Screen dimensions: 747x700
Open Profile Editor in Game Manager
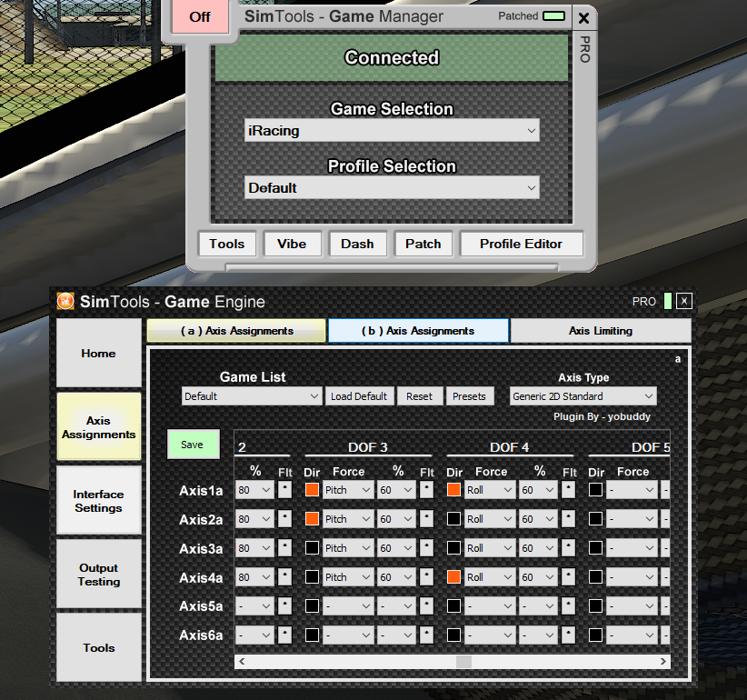522,244
